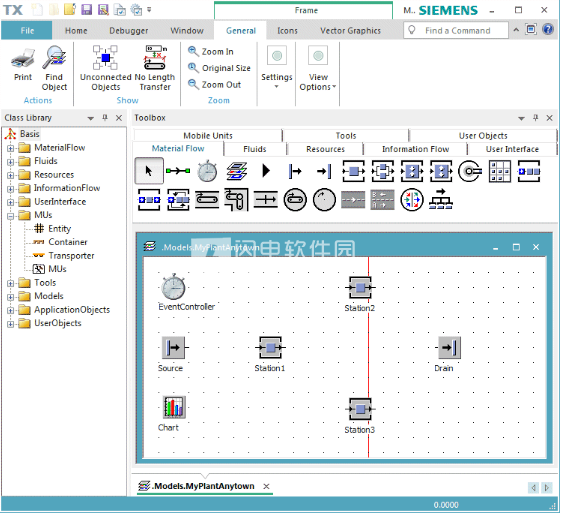Open the Fluids toolbox tab

pos(255,149)
